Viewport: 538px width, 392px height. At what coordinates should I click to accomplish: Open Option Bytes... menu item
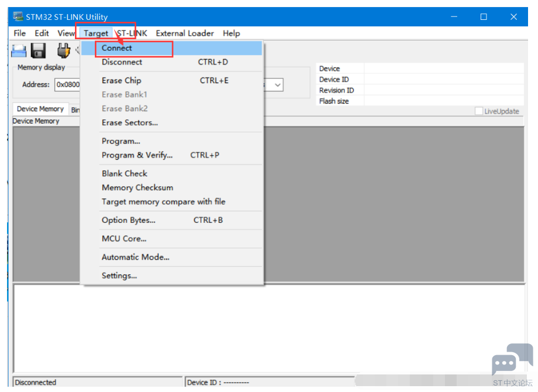(172, 220)
